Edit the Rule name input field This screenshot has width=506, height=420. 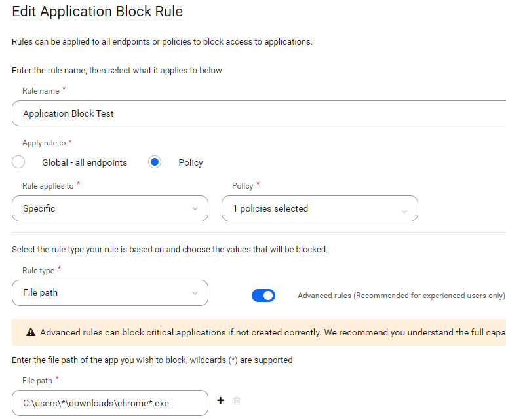click(x=259, y=113)
